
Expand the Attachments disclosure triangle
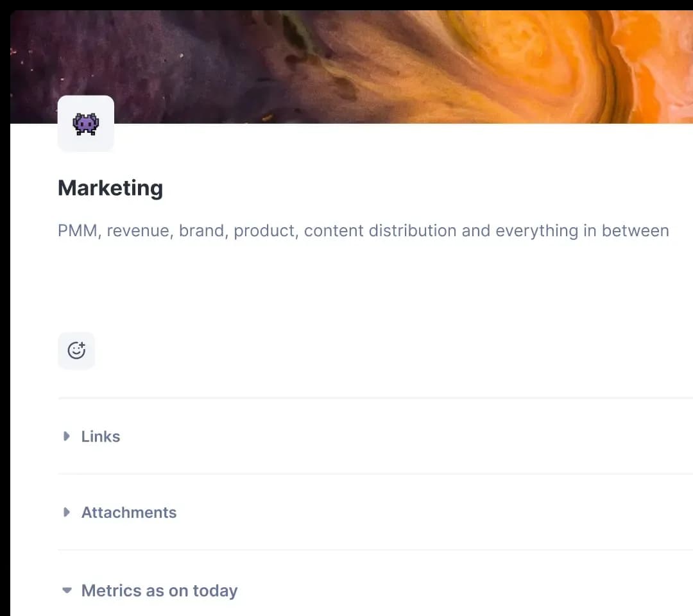point(67,512)
